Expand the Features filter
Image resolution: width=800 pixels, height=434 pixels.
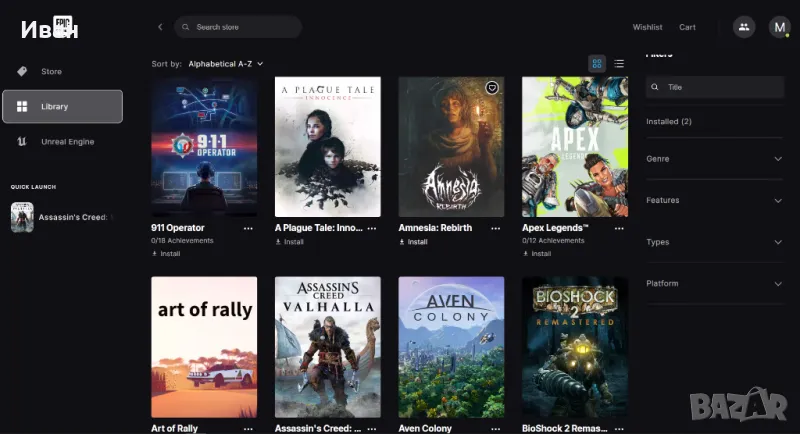[x=714, y=200]
